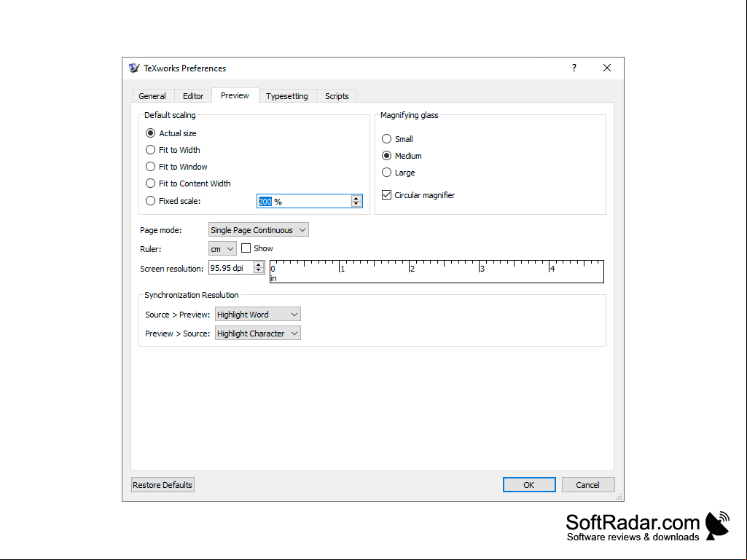Image resolution: width=747 pixels, height=560 pixels.
Task: Increase screen resolution with up arrow
Action: [x=259, y=265]
